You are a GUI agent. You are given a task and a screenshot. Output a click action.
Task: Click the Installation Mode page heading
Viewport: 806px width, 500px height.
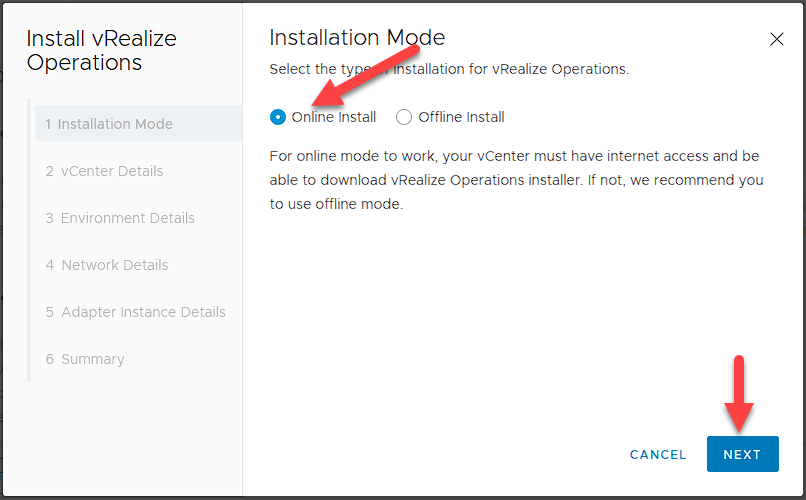coord(357,38)
